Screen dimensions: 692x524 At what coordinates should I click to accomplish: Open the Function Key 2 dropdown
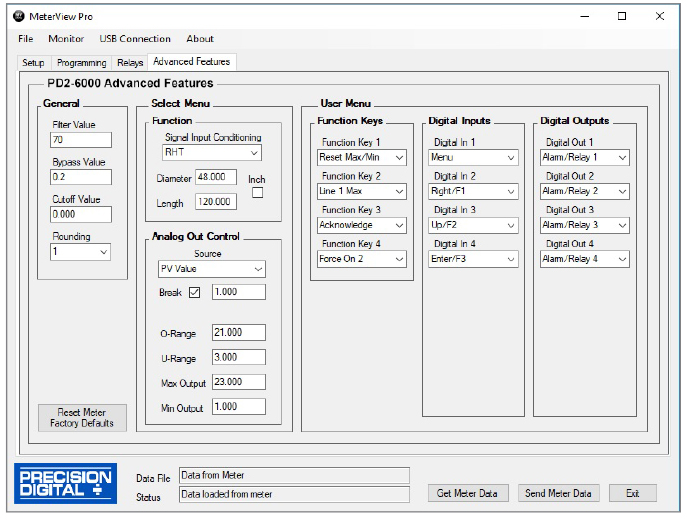(361, 191)
